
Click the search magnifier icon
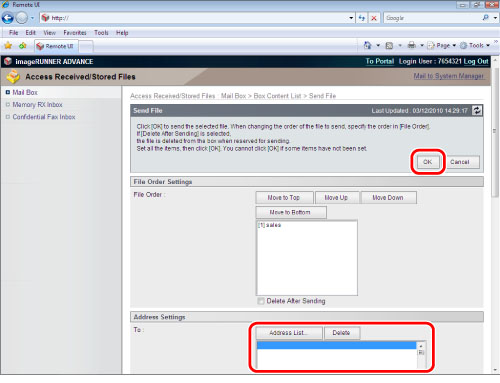[486, 18]
